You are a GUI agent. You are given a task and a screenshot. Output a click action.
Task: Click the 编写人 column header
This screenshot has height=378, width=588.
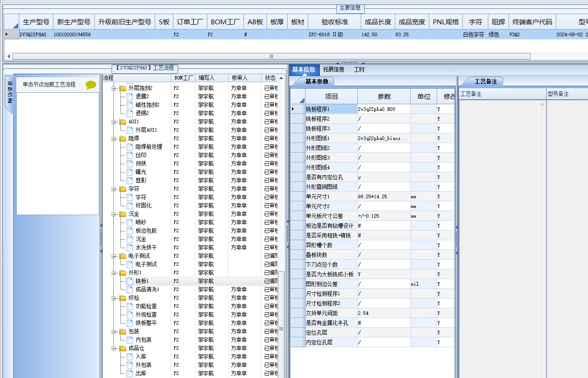tap(212, 78)
